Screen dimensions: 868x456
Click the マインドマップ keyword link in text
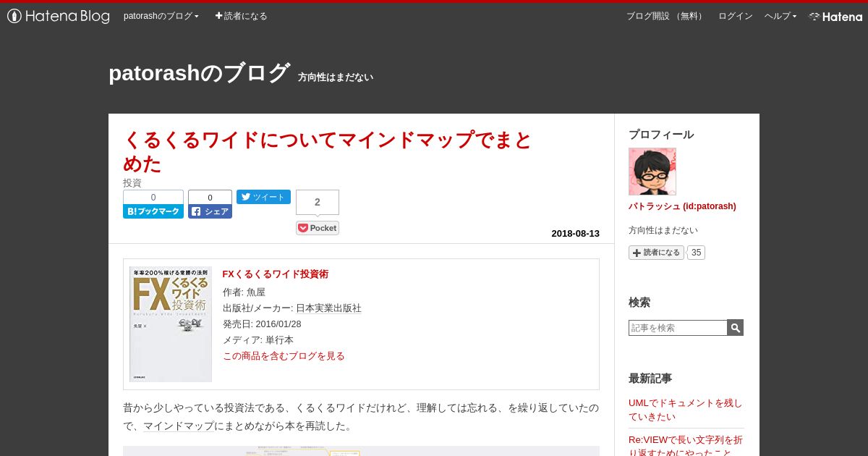[x=179, y=426]
